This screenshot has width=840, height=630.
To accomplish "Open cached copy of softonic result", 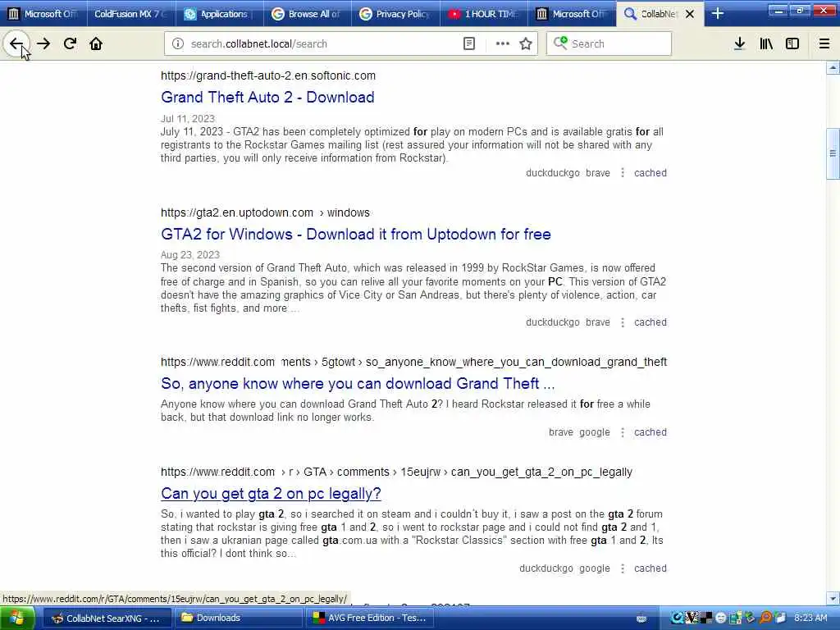I will coord(651,173).
